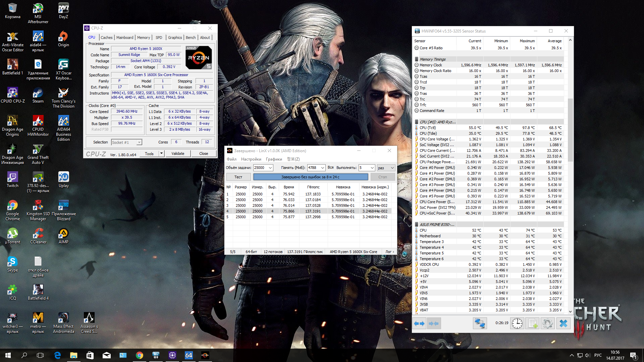
Task: Click the Ryzen Master taskbar icon
Action: 205,355
